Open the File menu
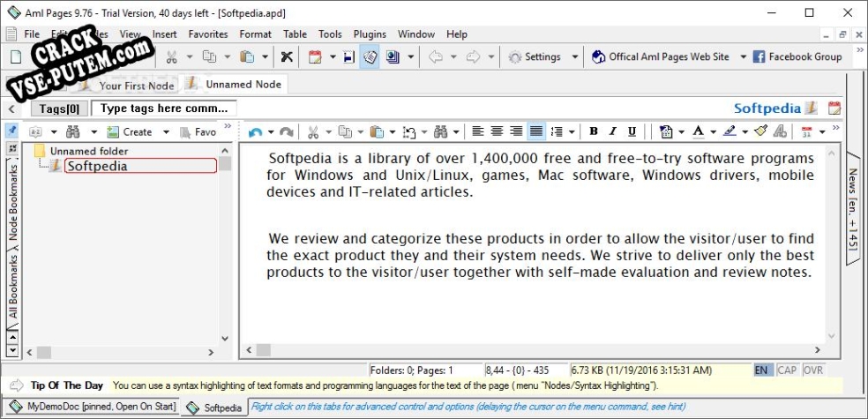The height and width of the screenshot is (419, 868). (x=32, y=34)
